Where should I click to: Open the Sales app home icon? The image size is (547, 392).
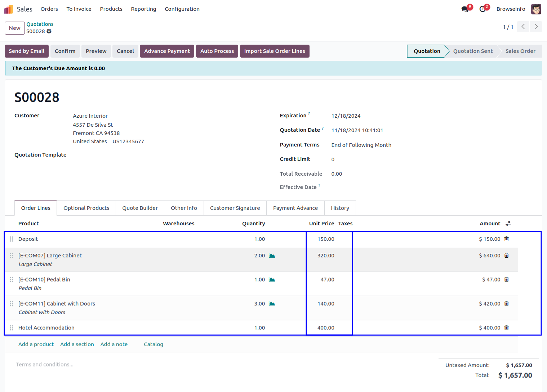click(x=9, y=9)
